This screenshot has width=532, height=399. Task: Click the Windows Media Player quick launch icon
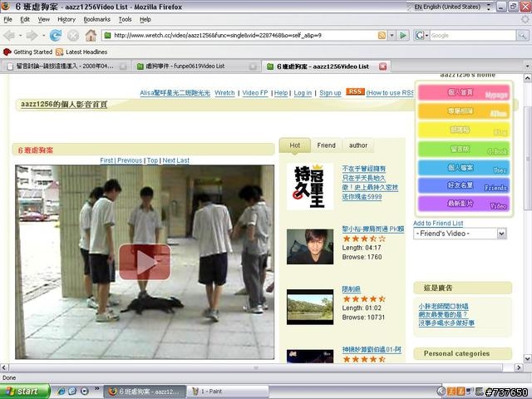coord(84,392)
